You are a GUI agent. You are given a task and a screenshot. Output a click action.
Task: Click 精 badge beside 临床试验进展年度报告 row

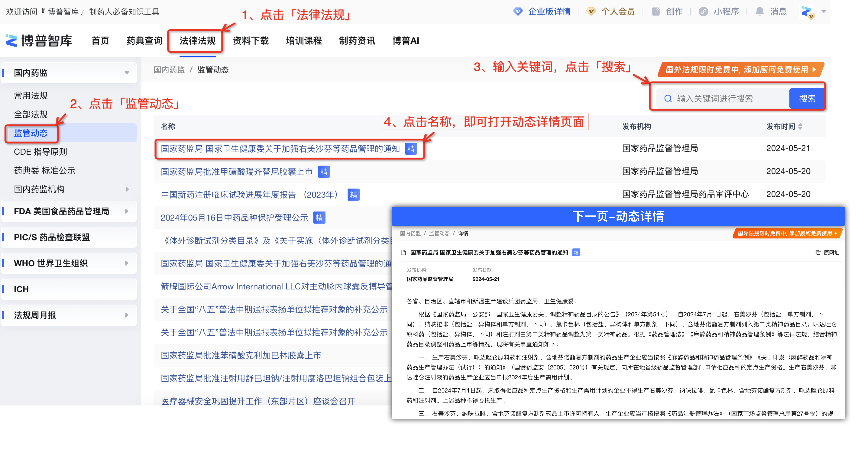click(353, 195)
